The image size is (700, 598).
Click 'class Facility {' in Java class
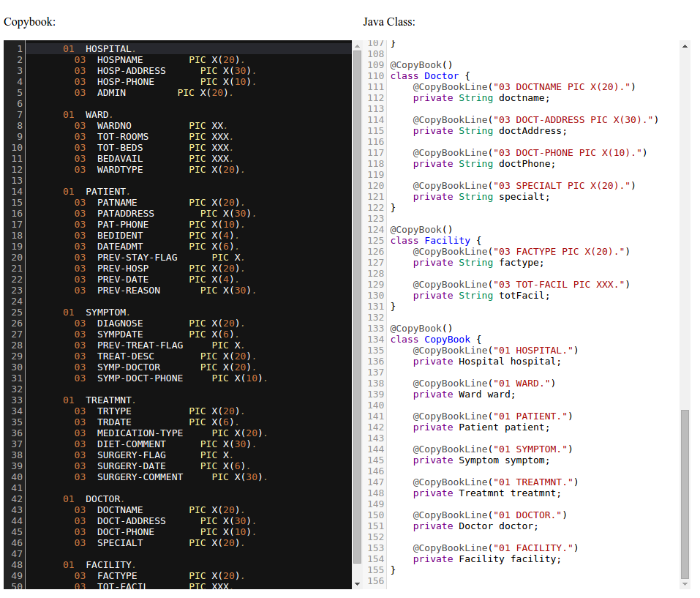(436, 241)
